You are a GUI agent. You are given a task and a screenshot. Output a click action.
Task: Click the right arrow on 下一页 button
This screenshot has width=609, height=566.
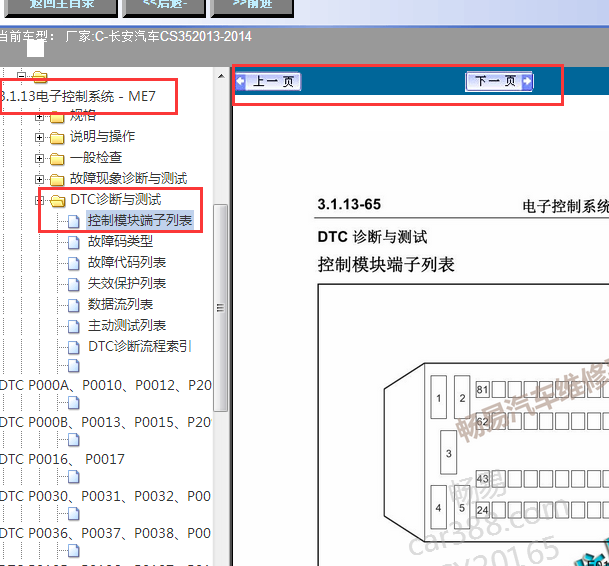527,81
